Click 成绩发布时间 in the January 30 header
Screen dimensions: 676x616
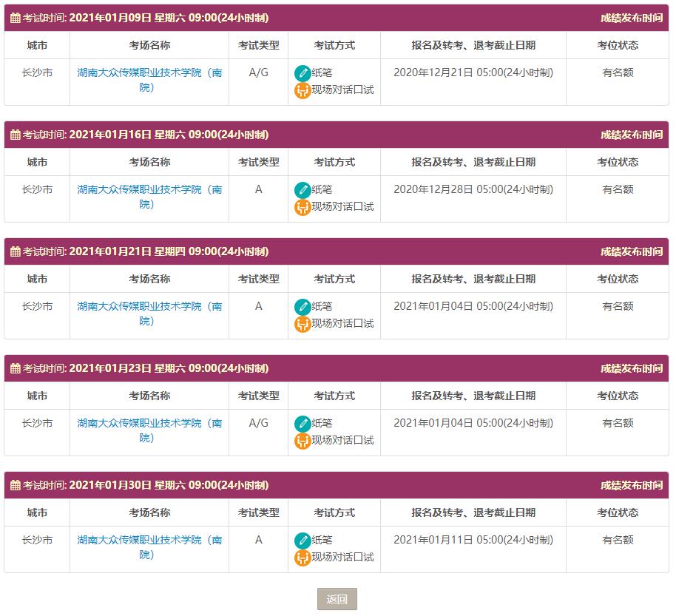[631, 486]
